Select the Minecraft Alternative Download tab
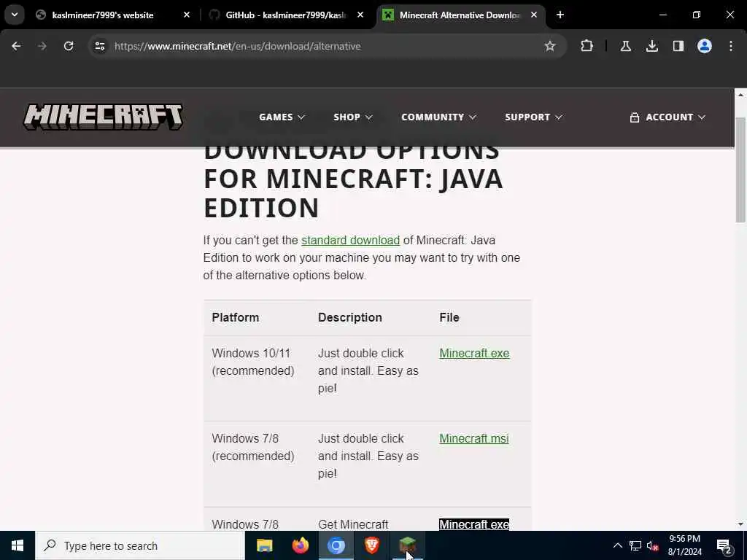 (x=460, y=15)
